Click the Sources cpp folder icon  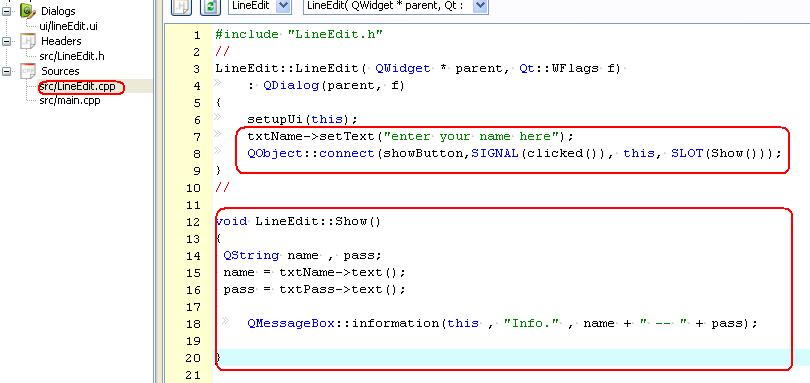[x=27, y=71]
